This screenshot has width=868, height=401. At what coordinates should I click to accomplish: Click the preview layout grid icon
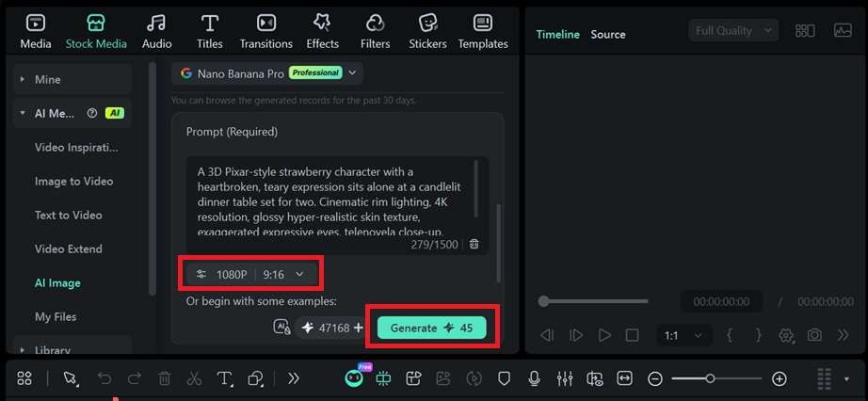[x=805, y=31]
